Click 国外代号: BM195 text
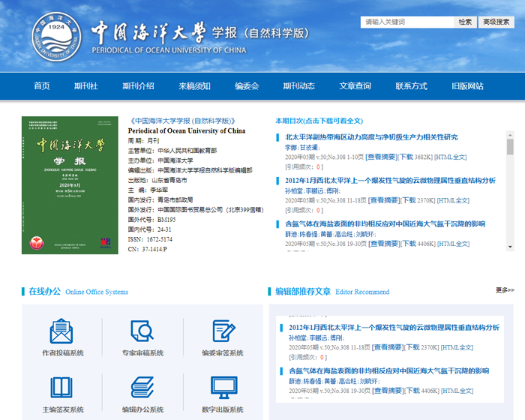 pos(151,220)
